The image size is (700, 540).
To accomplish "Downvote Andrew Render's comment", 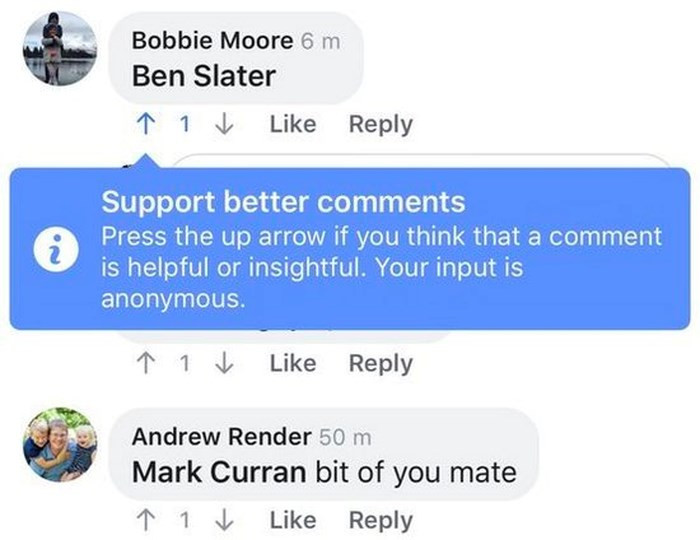I will pos(225,520).
